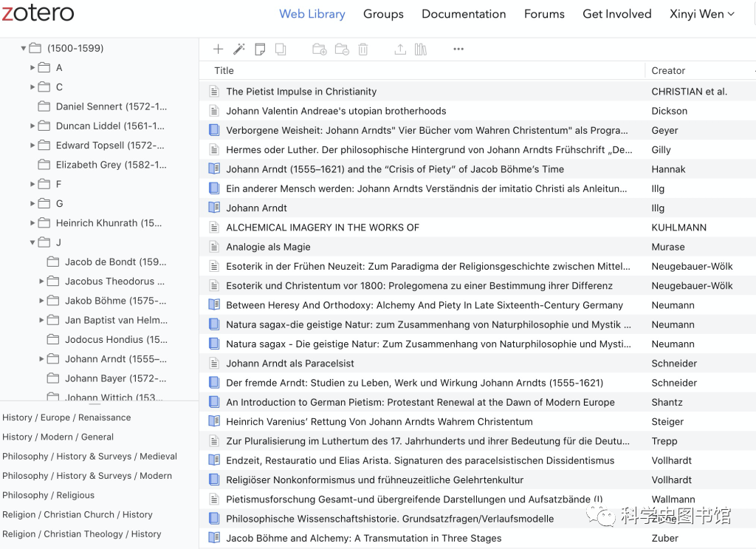Click the folder icon of Jacob de Bondt collection
The image size is (756, 549).
coord(53,262)
